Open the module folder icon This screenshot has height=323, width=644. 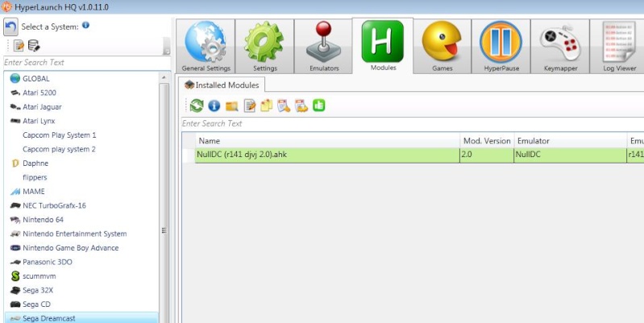[231, 106]
